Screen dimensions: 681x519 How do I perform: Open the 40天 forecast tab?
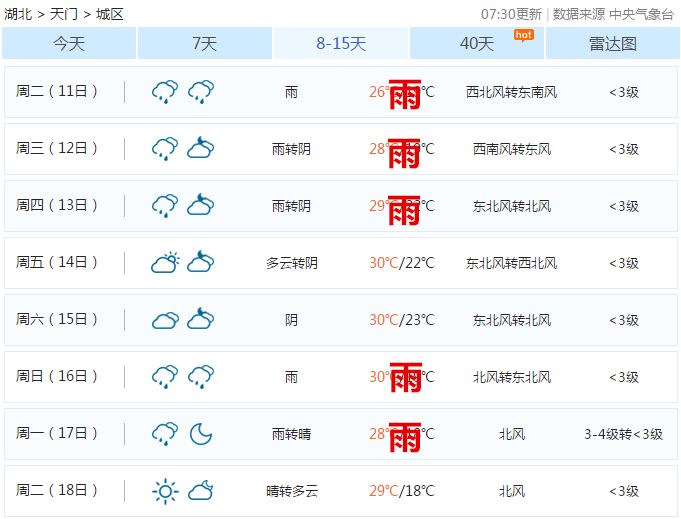point(477,43)
